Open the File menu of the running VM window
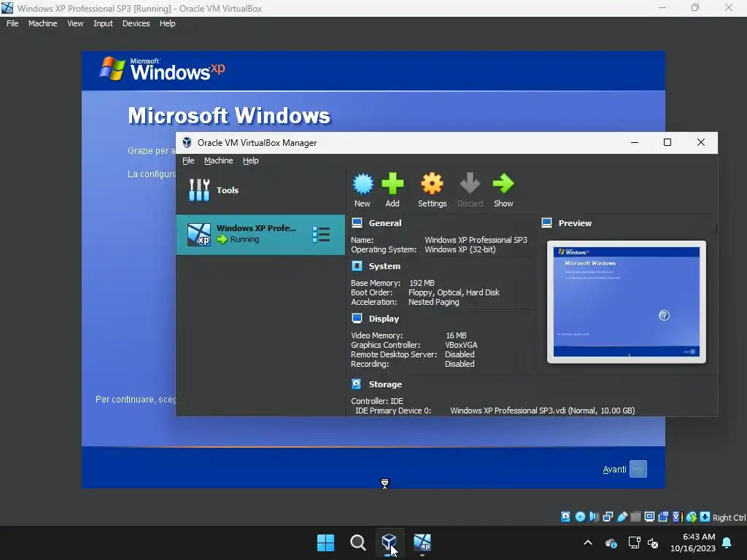The image size is (747, 560). tap(12, 23)
